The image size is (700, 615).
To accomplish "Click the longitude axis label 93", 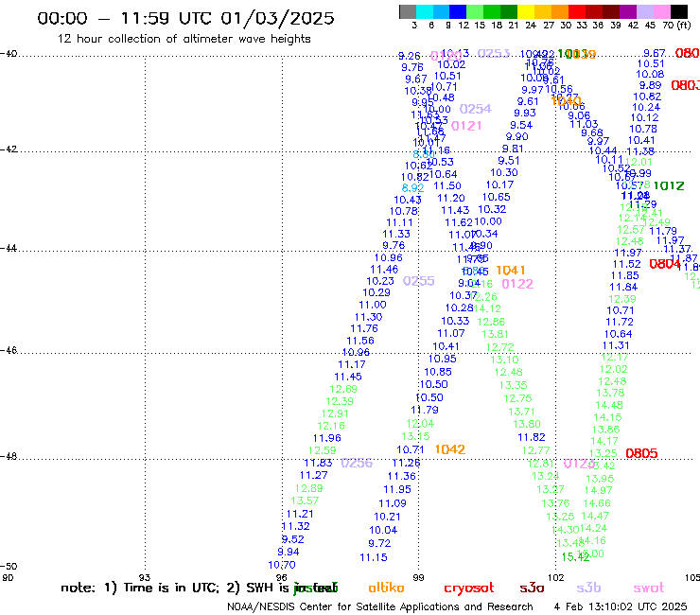I will 145,577.
